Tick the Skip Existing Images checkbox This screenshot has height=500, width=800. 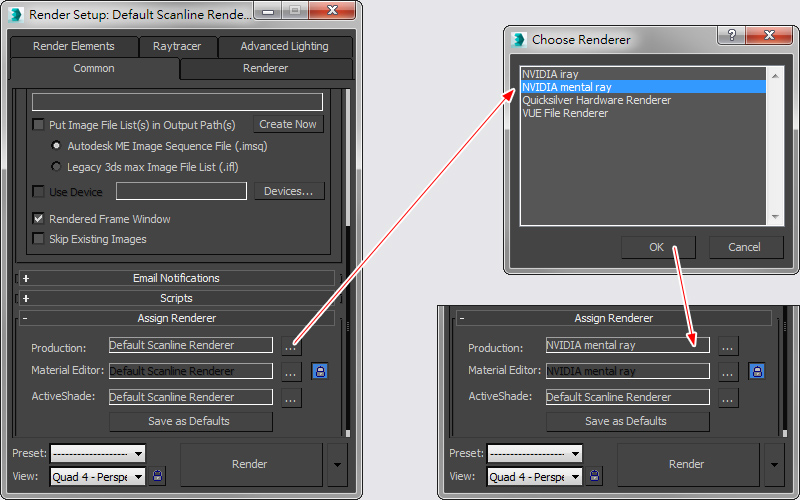pyautogui.click(x=39, y=239)
